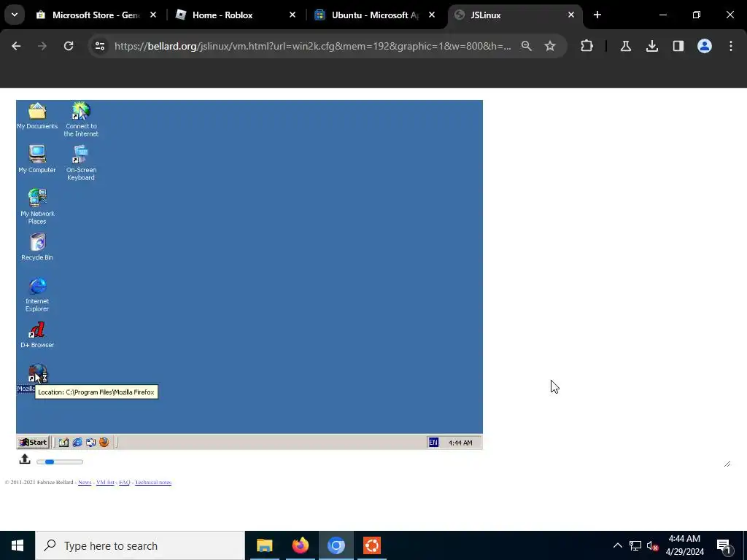The width and height of the screenshot is (747, 560).
Task: Open the host clock 4/29/2024
Action: 684,545
